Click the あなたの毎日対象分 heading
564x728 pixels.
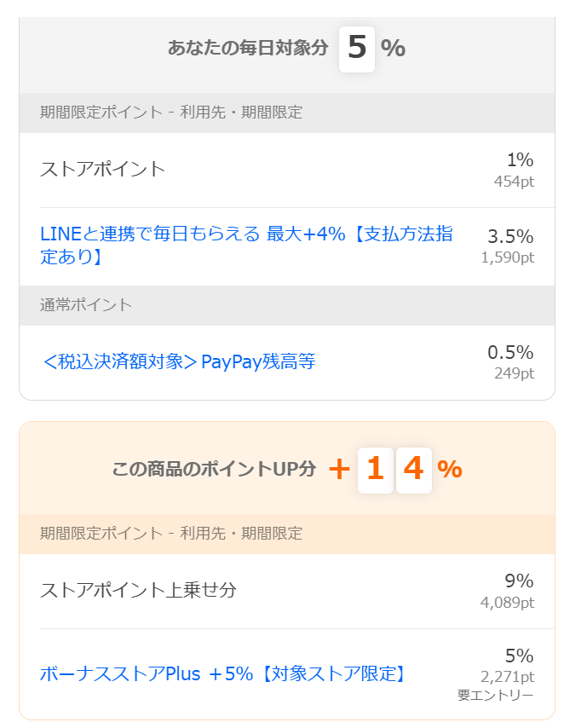click(248, 48)
